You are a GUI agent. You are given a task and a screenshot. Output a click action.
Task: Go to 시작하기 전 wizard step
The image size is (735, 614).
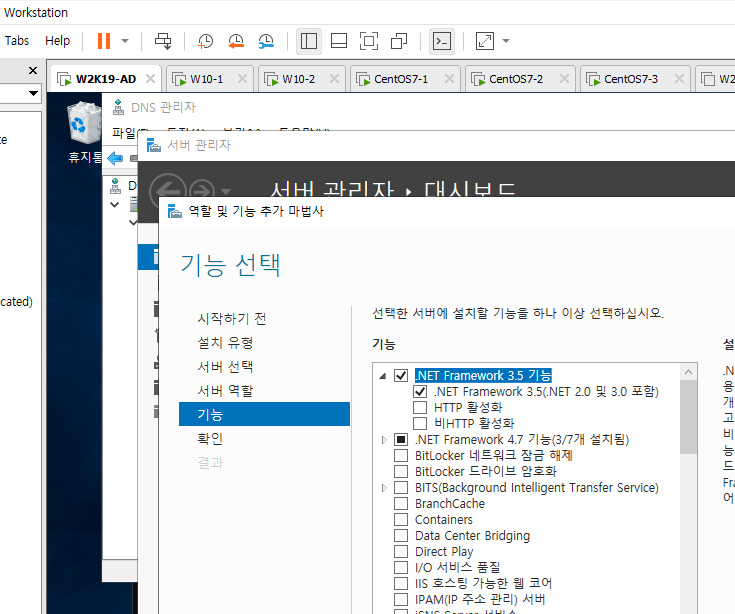click(232, 319)
